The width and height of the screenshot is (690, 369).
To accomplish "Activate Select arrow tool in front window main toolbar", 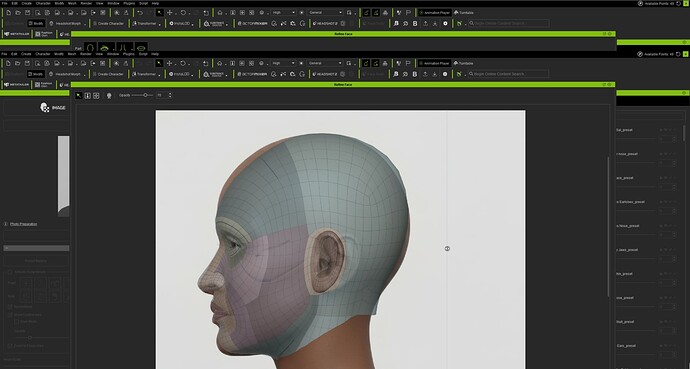I will point(159,63).
